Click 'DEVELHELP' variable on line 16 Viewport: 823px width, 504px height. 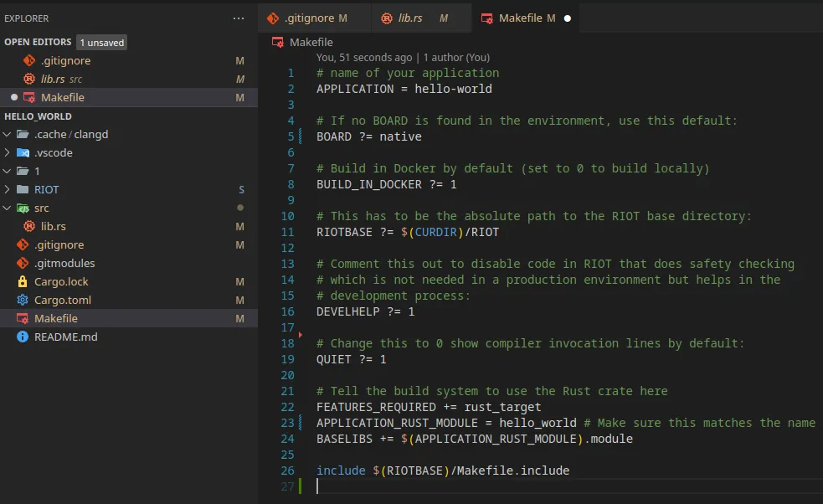[348, 311]
